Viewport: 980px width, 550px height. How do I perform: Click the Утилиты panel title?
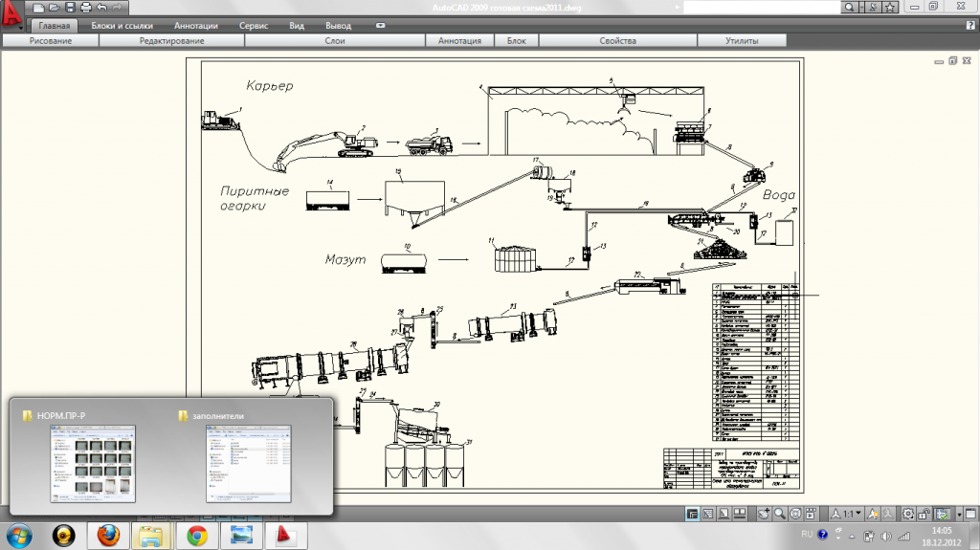click(742, 40)
